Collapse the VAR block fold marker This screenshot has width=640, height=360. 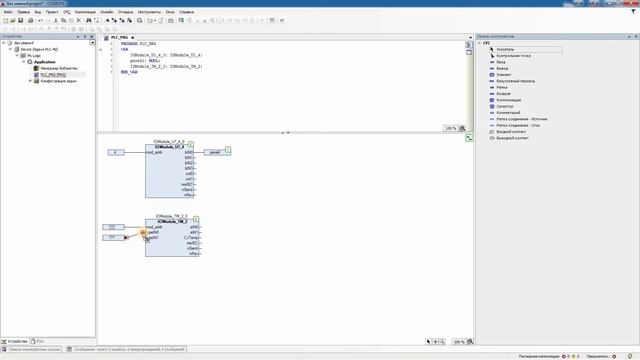101,49
